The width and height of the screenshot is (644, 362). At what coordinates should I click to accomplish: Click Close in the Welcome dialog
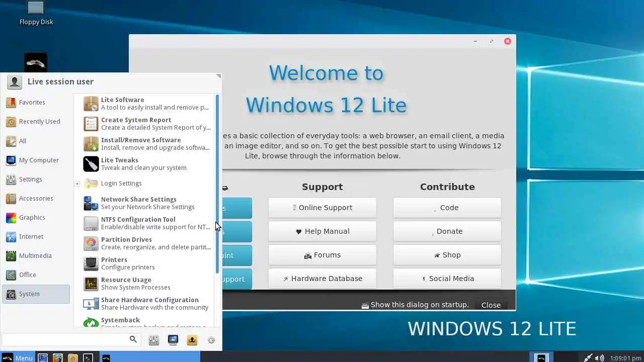[491, 305]
